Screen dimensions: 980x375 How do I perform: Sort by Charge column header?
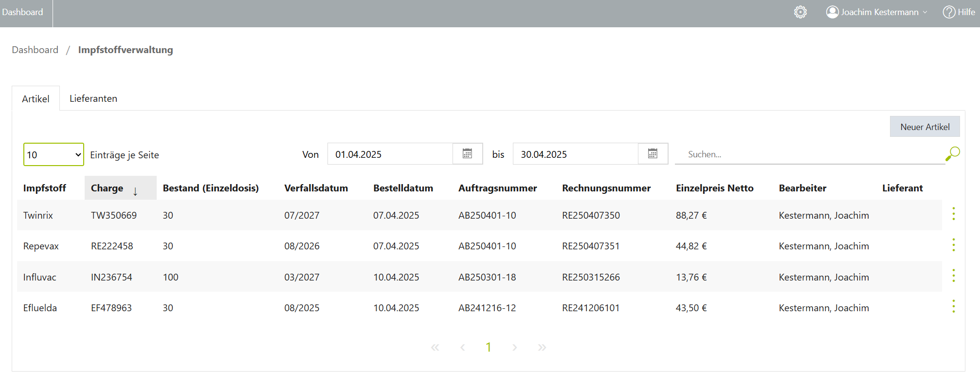tap(107, 188)
